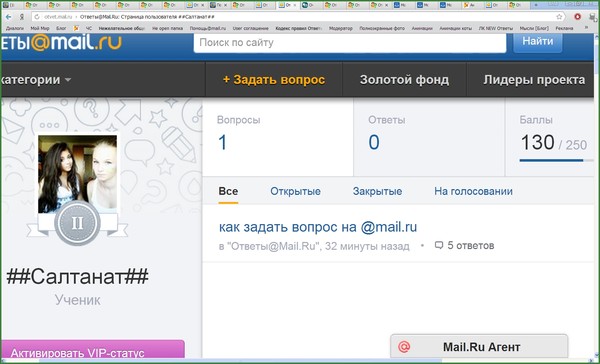This screenshot has width=600, height=364.
Task: Click the @ icon in the Mail.Ru Агент bar
Action: [404, 347]
